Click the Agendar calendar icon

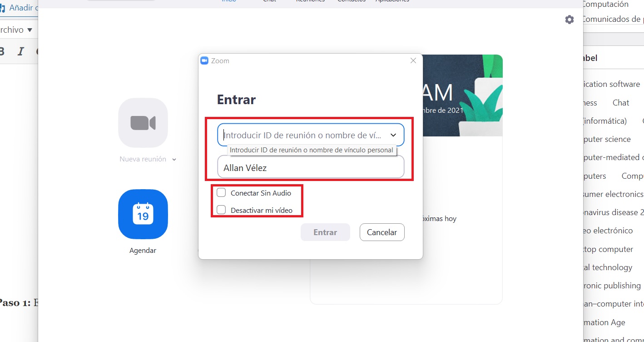tap(143, 214)
